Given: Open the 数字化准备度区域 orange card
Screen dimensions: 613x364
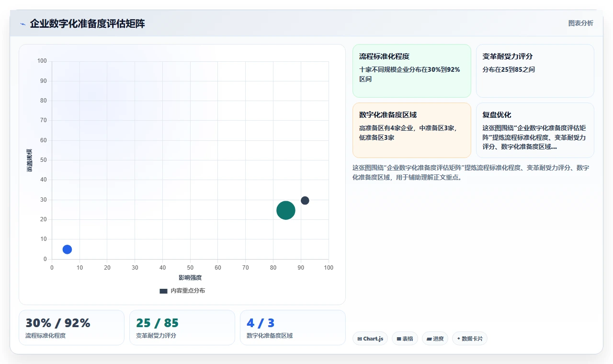Looking at the screenshot, I should (x=412, y=130).
